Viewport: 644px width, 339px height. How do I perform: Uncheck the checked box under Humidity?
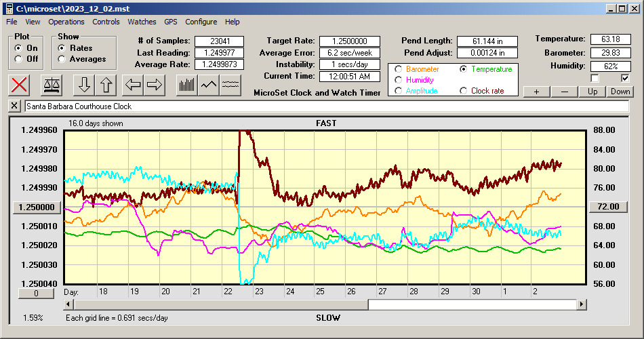tap(625, 79)
